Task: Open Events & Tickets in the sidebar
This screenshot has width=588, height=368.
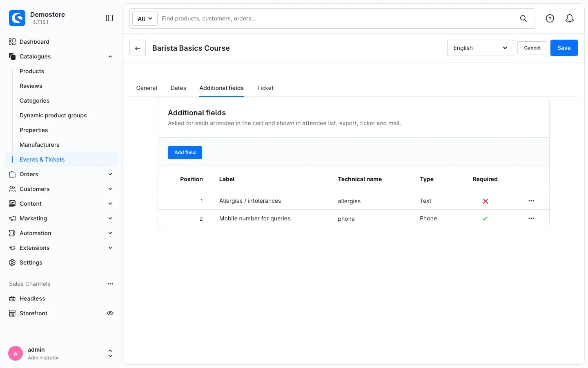Action: [61, 159]
